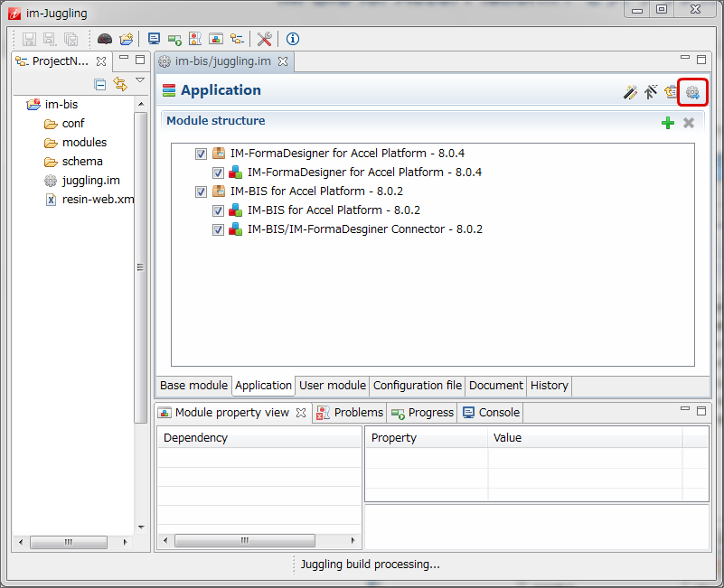The width and height of the screenshot is (724, 588).
Task: Collapse all in the project navigator
Action: pyautogui.click(x=99, y=85)
